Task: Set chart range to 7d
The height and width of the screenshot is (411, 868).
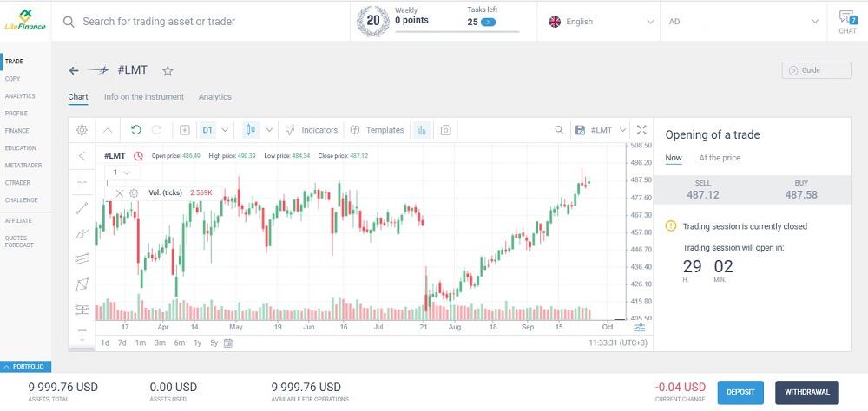Action: 122,343
